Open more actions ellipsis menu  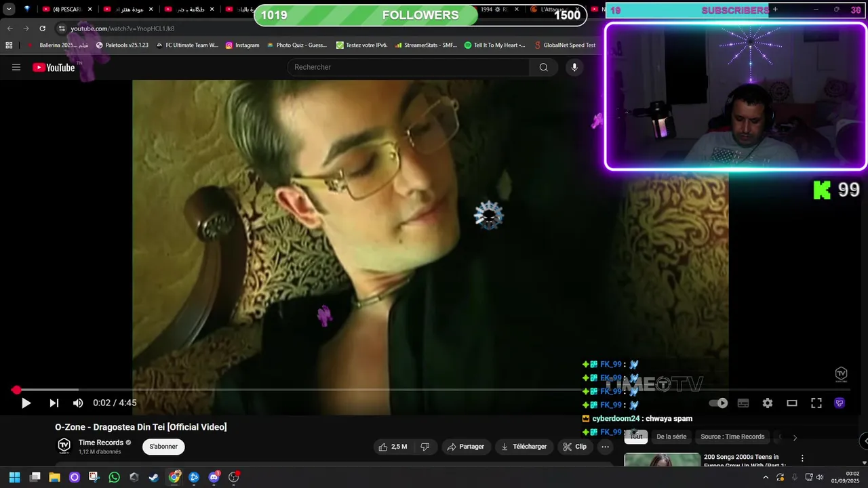click(606, 447)
